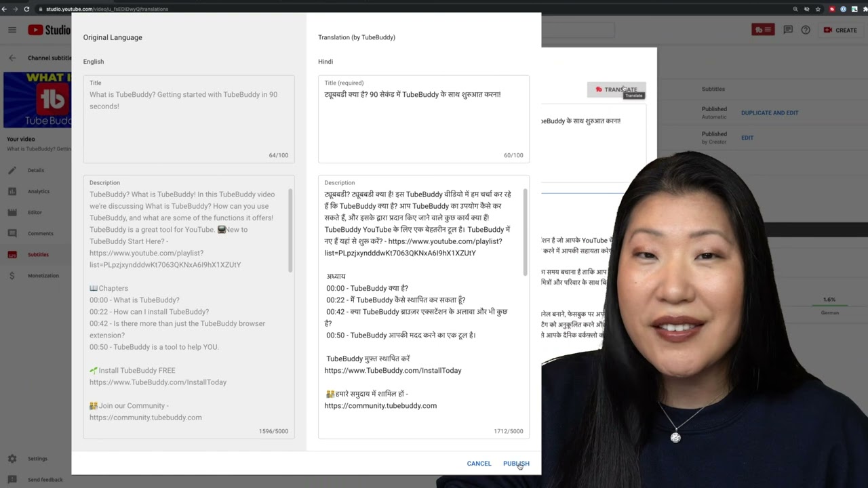This screenshot has height=488, width=868.
Task: Open Settings gear in the sidebar
Action: tap(12, 459)
